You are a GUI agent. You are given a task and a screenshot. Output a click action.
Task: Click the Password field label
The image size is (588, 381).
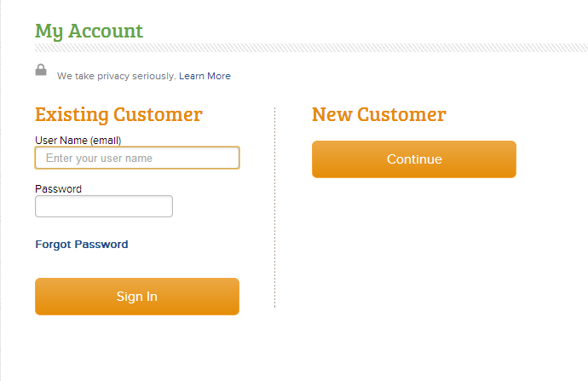pos(58,188)
